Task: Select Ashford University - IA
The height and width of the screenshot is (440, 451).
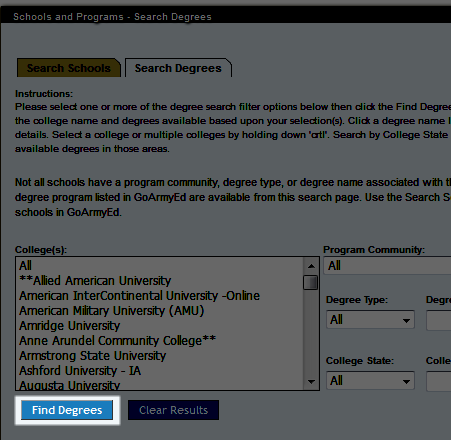Action: click(x=160, y=371)
